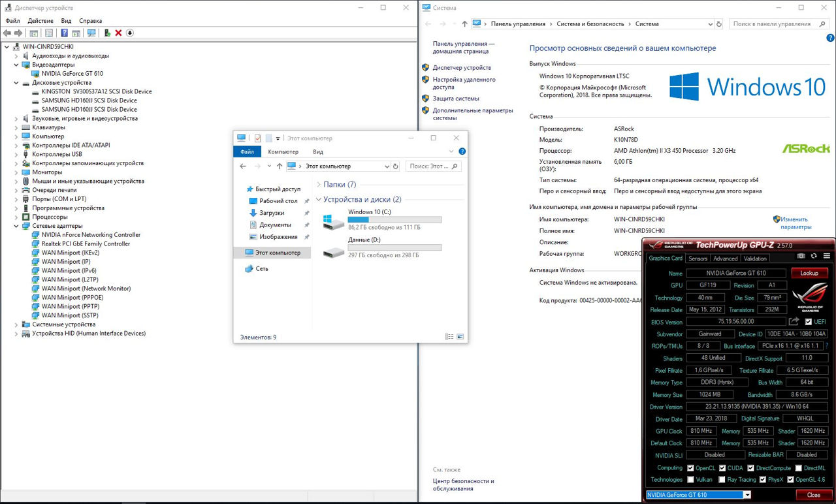Click the Изменить параметры link
Screen dimensions: 836x504
[x=796, y=223]
